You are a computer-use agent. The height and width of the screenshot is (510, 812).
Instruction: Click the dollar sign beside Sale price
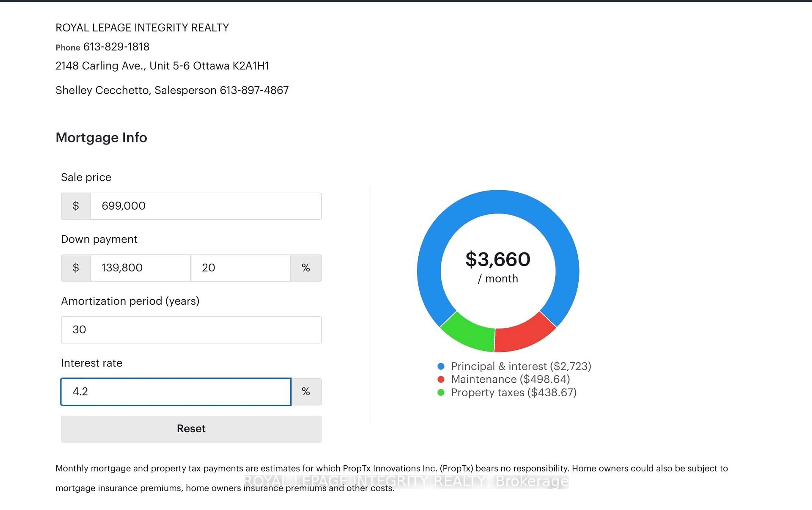[76, 206]
